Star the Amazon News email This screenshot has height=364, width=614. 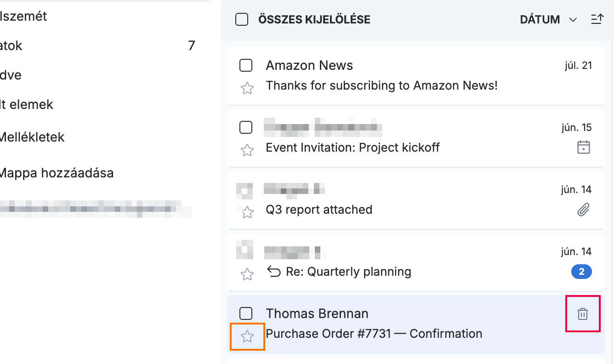click(247, 88)
